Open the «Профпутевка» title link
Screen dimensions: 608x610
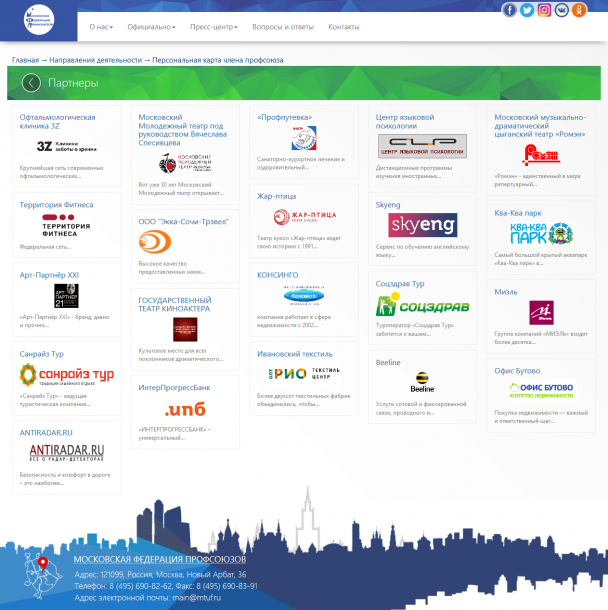pos(285,117)
